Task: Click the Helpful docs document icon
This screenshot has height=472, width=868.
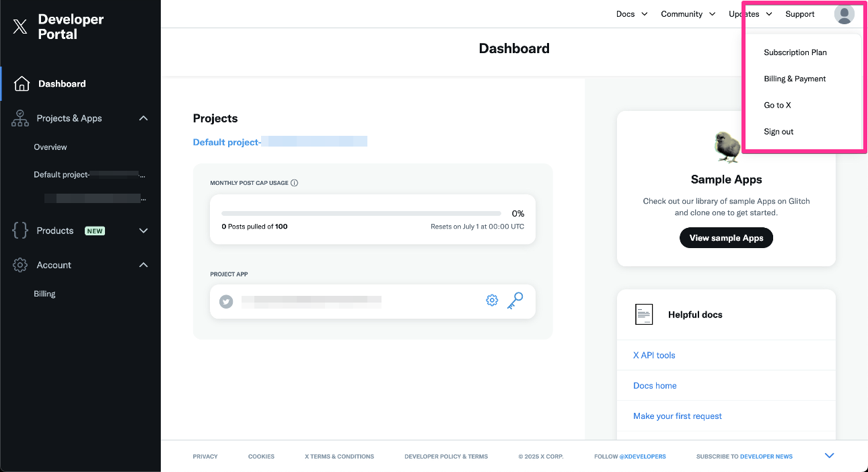Action: [644, 314]
